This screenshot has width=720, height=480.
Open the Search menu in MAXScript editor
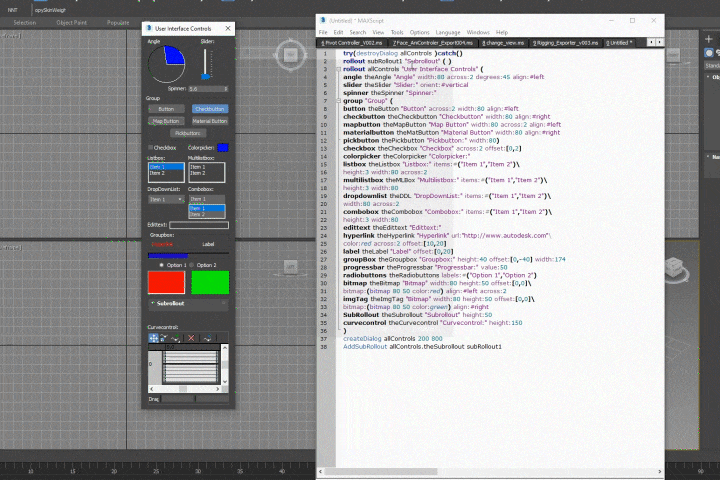(358, 33)
